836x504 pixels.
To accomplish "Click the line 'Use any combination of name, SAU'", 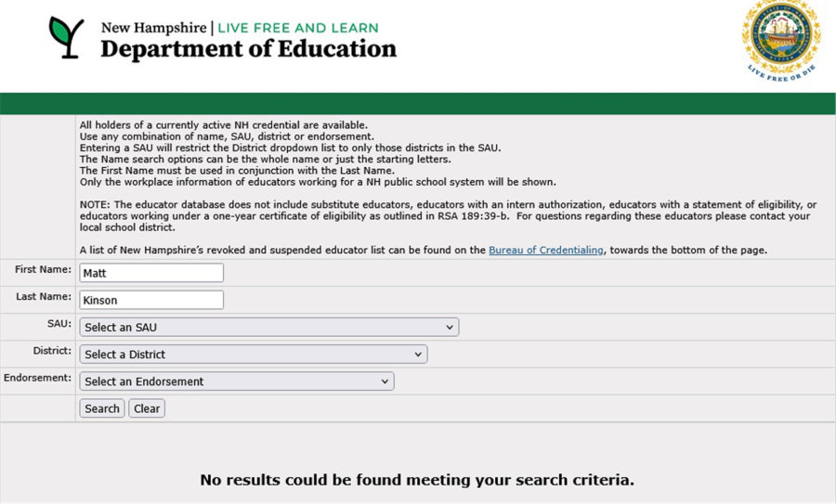I will click(x=227, y=136).
